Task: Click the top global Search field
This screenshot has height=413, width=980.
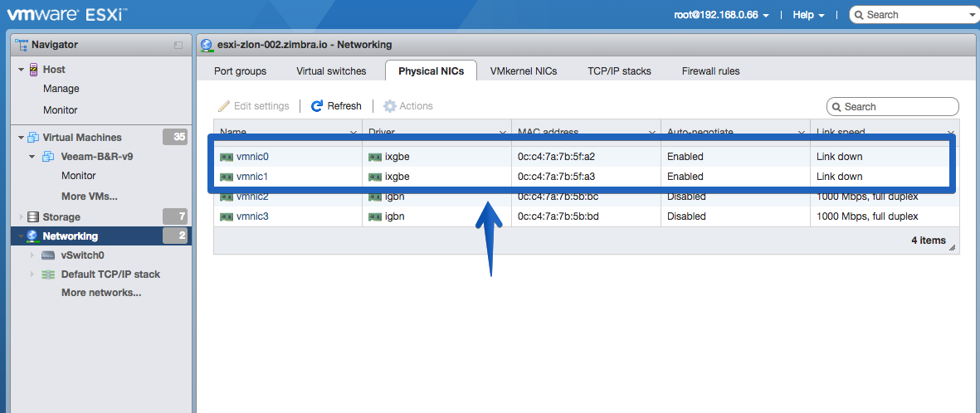Action: pyautogui.click(x=915, y=15)
